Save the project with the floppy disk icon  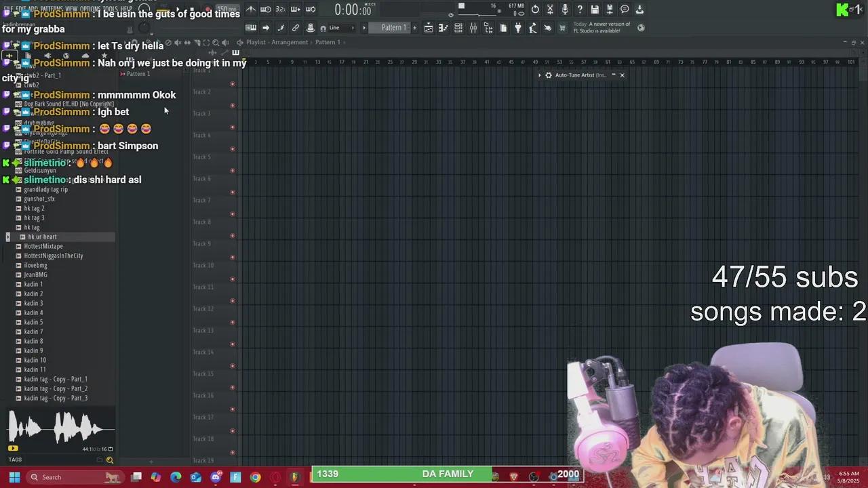(595, 9)
